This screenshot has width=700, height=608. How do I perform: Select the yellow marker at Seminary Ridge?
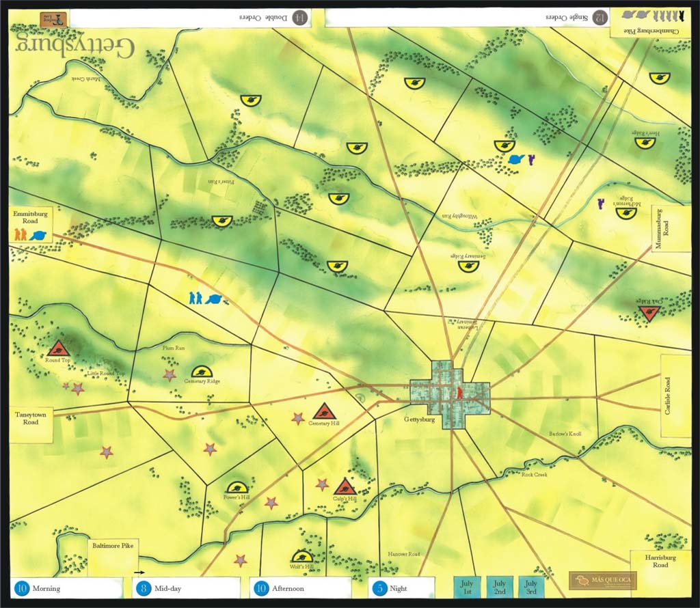468,266
